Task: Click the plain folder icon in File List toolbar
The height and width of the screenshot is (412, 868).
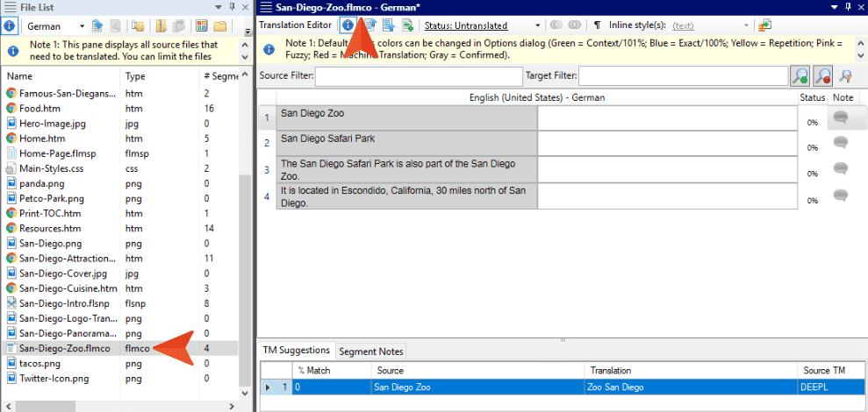Action: tap(220, 25)
